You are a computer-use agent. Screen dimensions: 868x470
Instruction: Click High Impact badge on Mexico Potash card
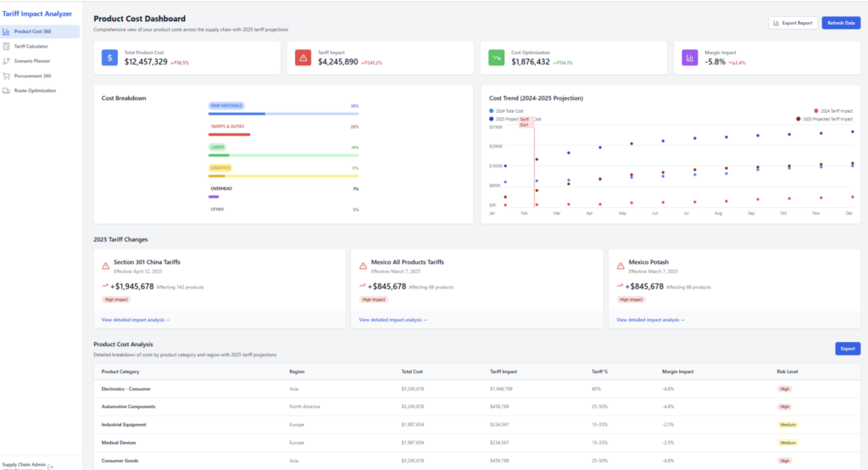(x=631, y=299)
